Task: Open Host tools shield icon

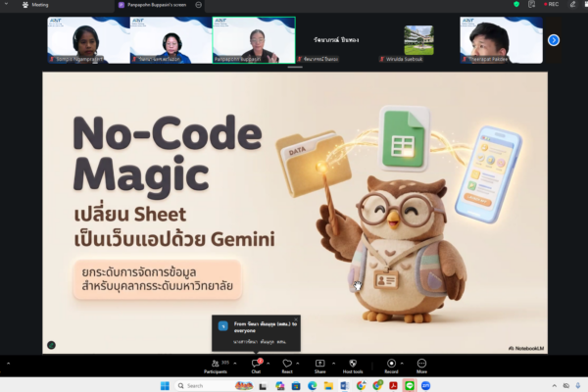Action: 353,366
